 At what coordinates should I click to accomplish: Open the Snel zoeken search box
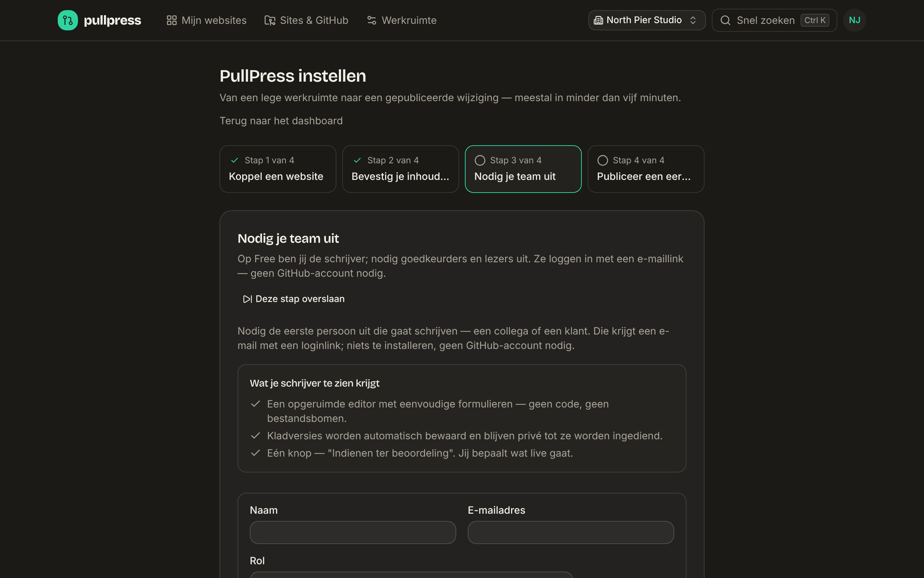(x=774, y=20)
